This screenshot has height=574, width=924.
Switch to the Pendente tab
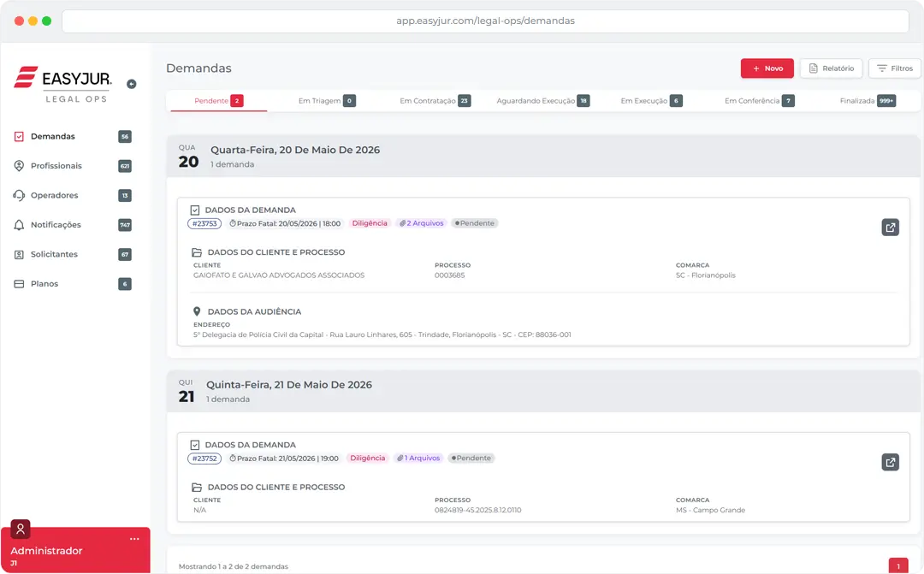(219, 101)
